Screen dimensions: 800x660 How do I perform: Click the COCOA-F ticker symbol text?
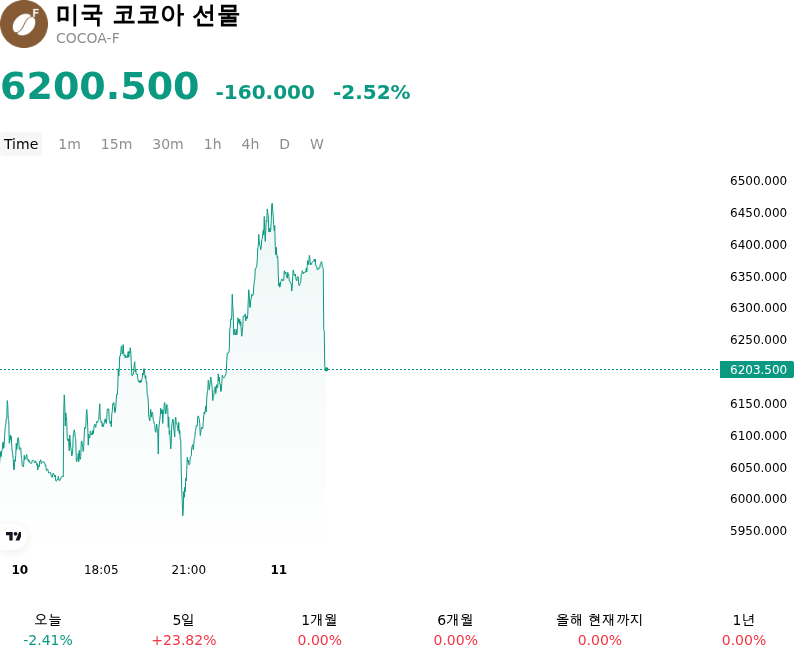tap(87, 38)
